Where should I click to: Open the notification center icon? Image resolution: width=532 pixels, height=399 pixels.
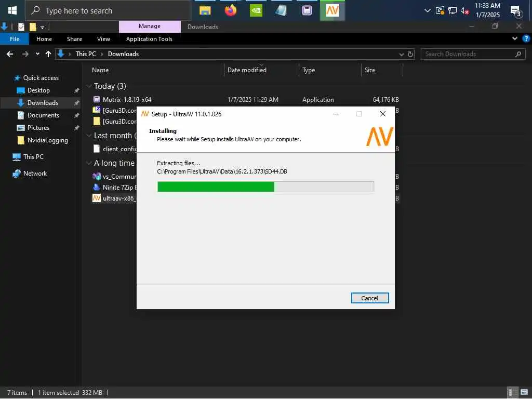[x=516, y=11]
